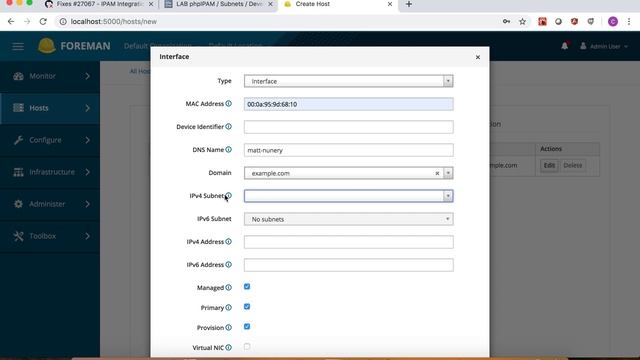The height and width of the screenshot is (360, 640).
Task: Close the Interface dialog
Action: click(x=478, y=57)
